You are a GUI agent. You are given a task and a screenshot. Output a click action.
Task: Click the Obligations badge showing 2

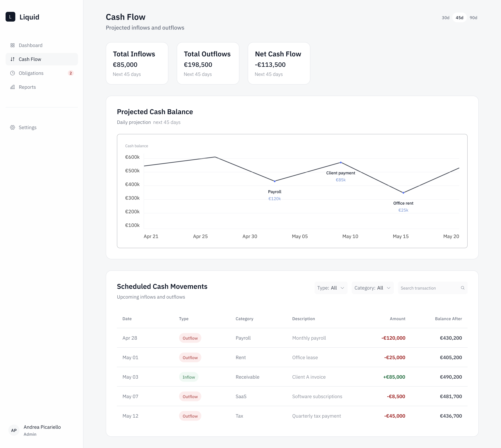click(x=71, y=73)
